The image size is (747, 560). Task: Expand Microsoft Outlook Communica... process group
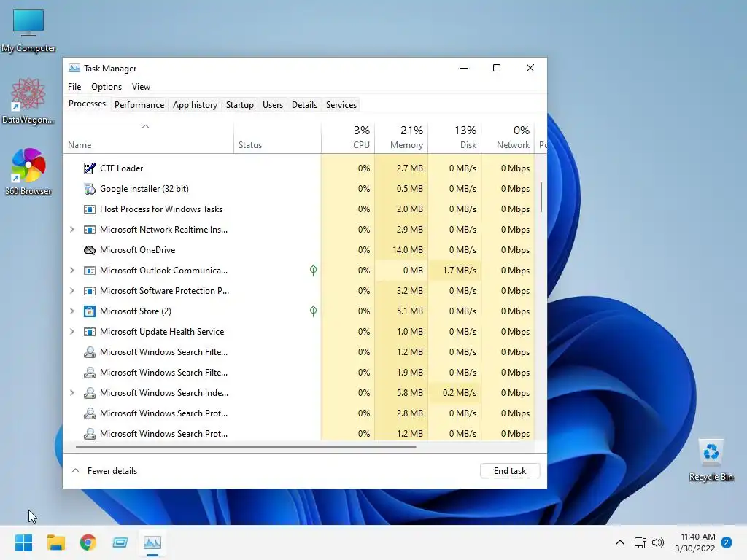(72, 271)
